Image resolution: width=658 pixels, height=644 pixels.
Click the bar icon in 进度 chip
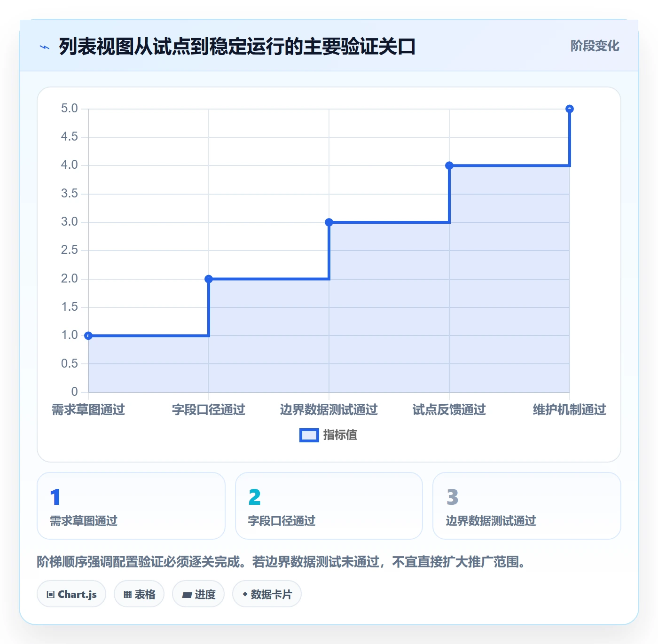click(x=187, y=595)
